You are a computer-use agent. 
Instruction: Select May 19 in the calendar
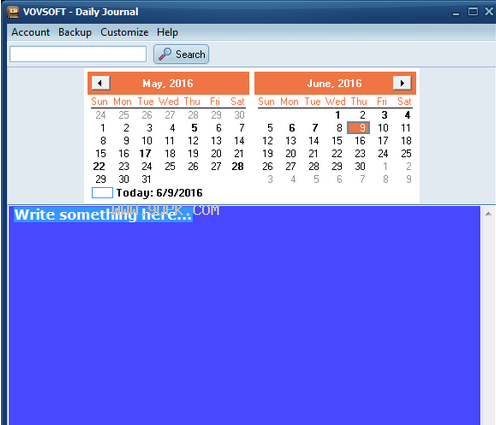pyautogui.click(x=193, y=153)
